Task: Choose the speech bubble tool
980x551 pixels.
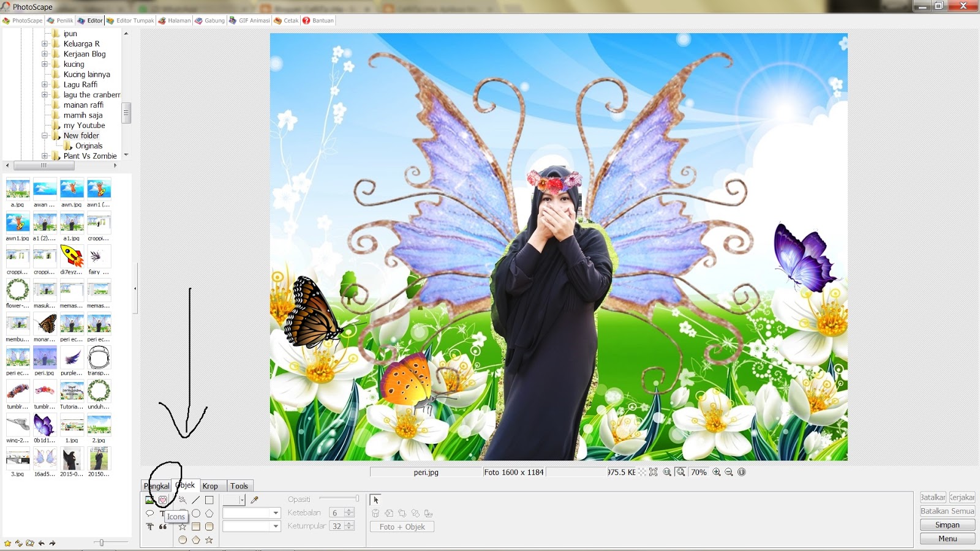Action: coord(150,512)
